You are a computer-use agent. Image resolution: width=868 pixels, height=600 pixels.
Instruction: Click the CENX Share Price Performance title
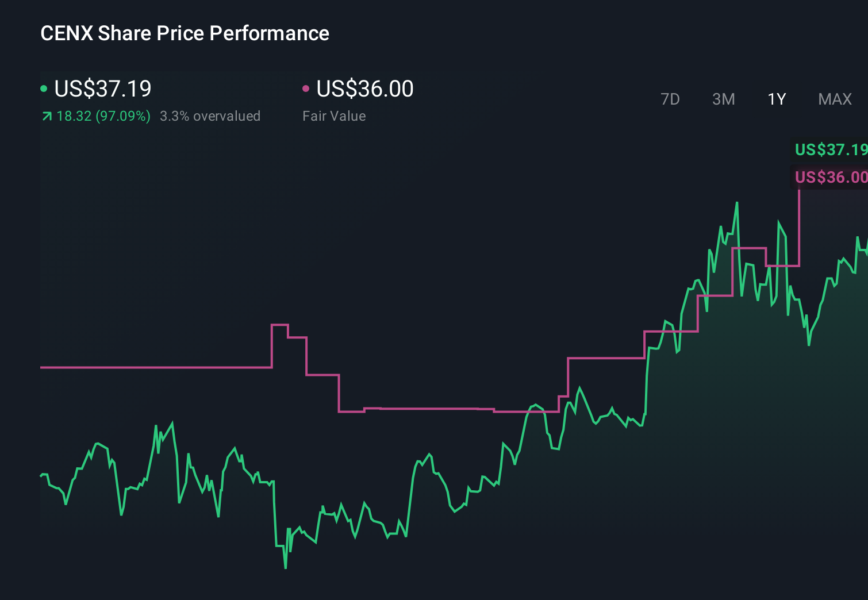coord(185,33)
